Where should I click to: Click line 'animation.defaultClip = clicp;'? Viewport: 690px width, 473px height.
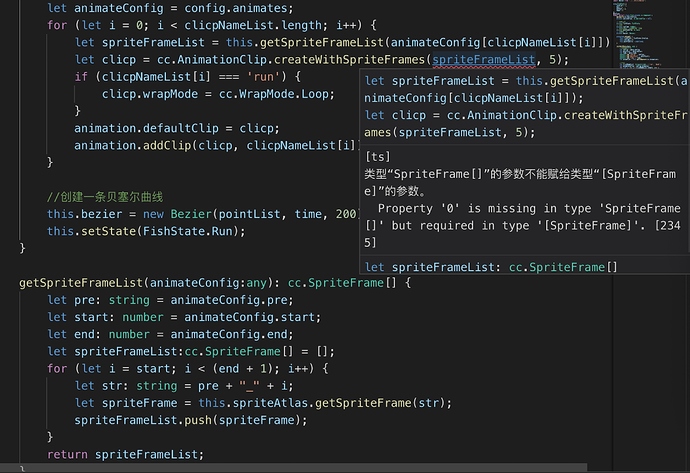177,128
